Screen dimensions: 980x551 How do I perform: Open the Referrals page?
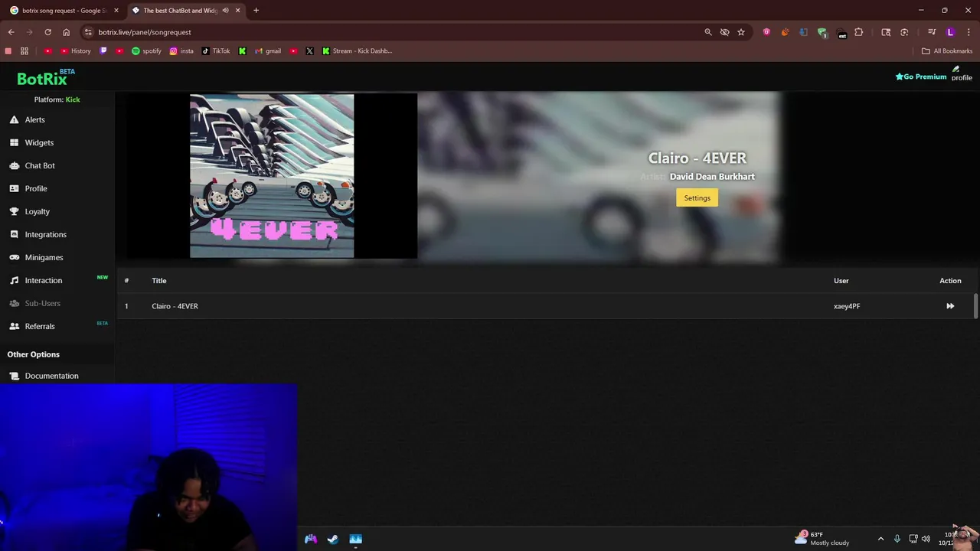pos(39,326)
